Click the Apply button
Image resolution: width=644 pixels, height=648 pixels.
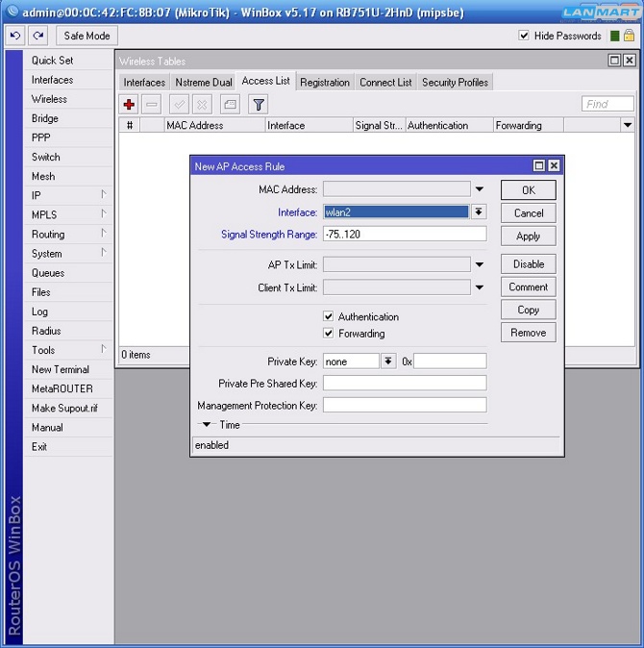(529, 236)
